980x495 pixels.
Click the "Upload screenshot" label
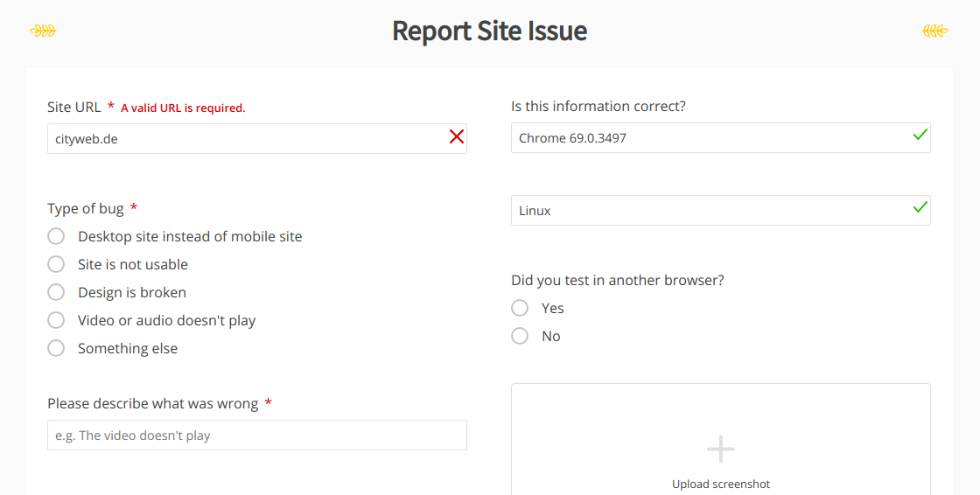coord(721,485)
